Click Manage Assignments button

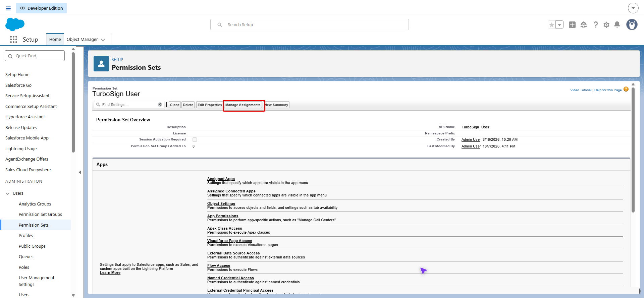pos(243,105)
